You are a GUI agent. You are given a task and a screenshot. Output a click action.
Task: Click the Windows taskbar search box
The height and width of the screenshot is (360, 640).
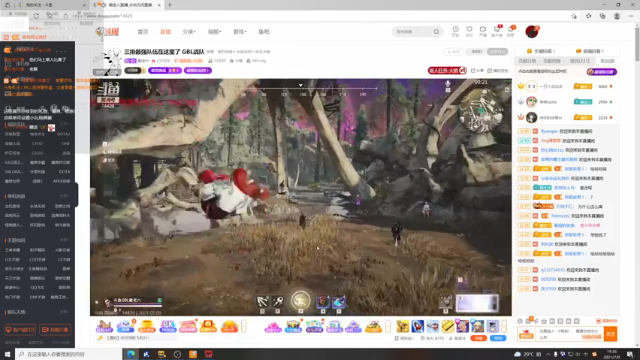click(x=69, y=354)
